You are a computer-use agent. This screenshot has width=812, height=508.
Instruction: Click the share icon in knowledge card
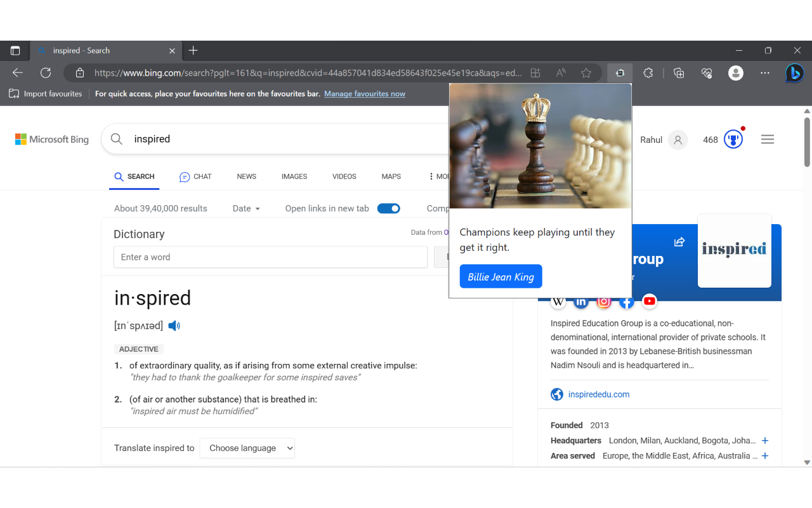click(679, 242)
